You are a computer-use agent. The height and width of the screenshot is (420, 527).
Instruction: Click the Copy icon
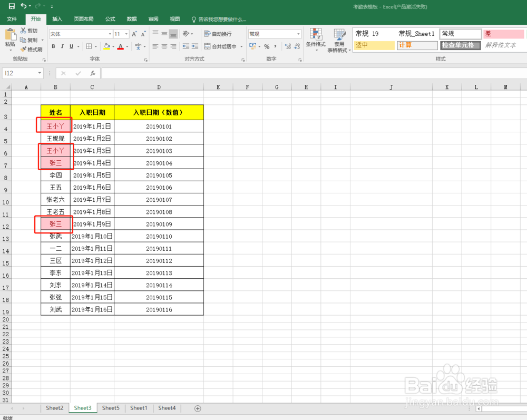(23, 40)
